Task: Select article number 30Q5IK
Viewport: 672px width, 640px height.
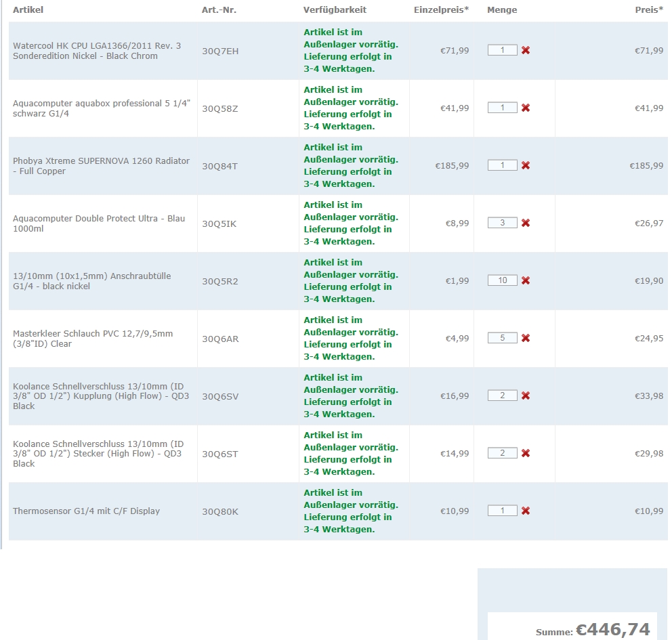Action: (219, 224)
